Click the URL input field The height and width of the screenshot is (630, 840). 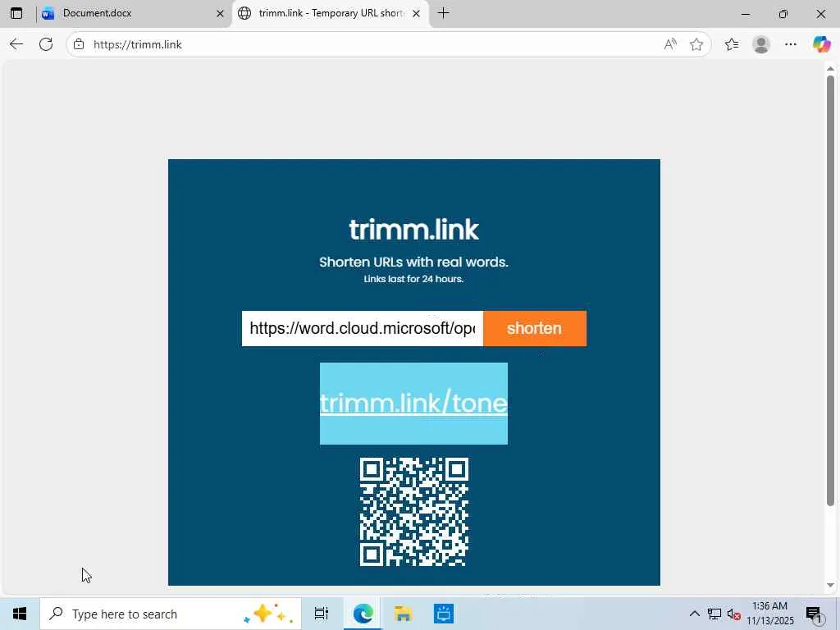362,328
